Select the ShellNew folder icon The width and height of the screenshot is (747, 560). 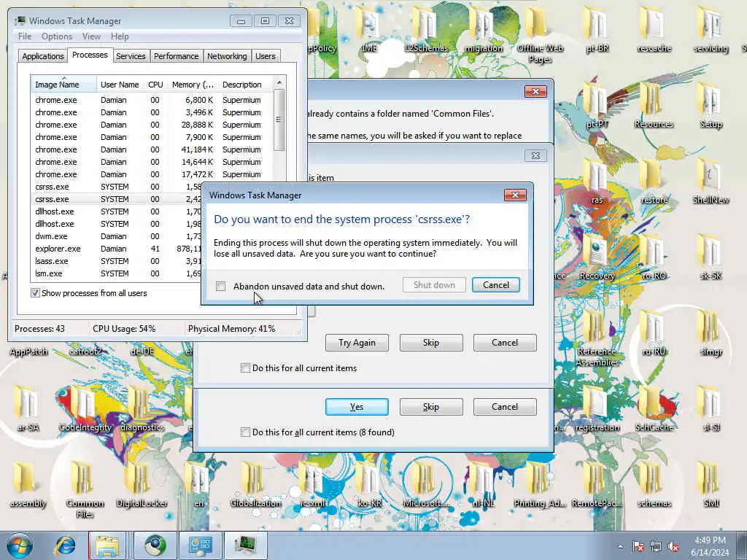coord(711,181)
